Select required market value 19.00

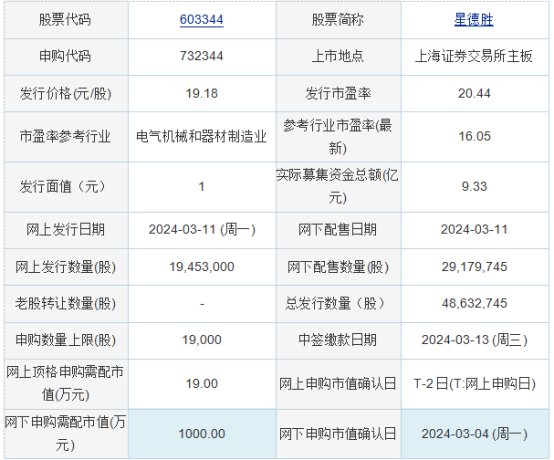tap(201, 383)
